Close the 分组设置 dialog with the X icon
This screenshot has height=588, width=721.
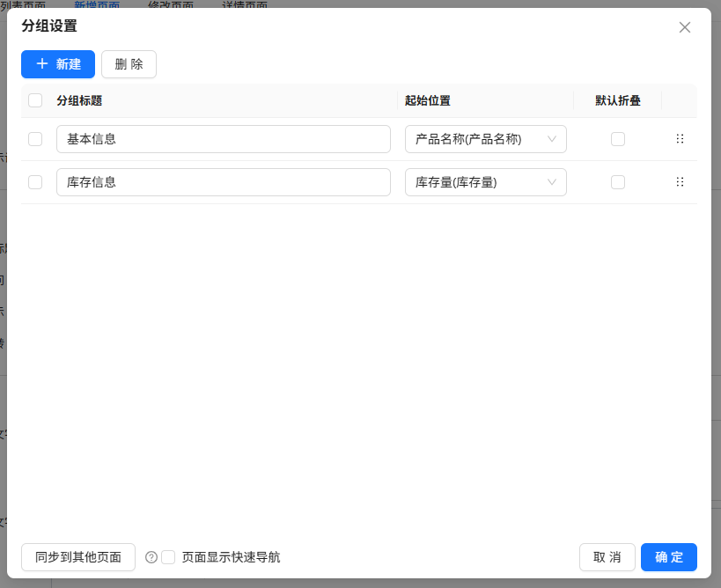tap(685, 27)
